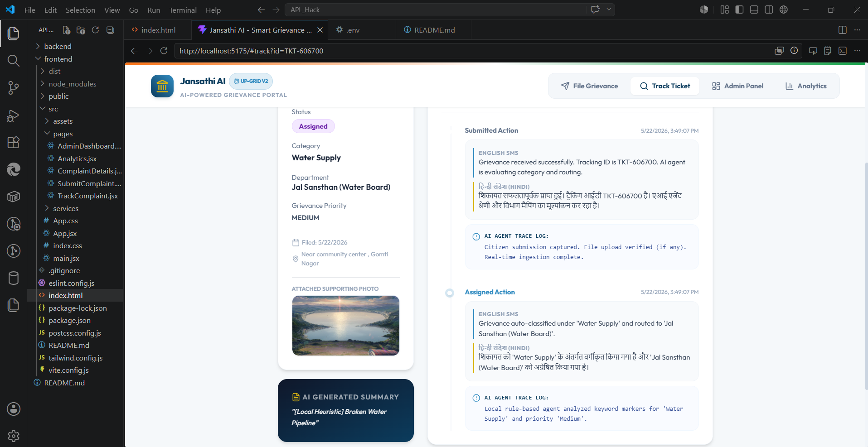
Task: Open the Terminal menu
Action: pyautogui.click(x=183, y=10)
